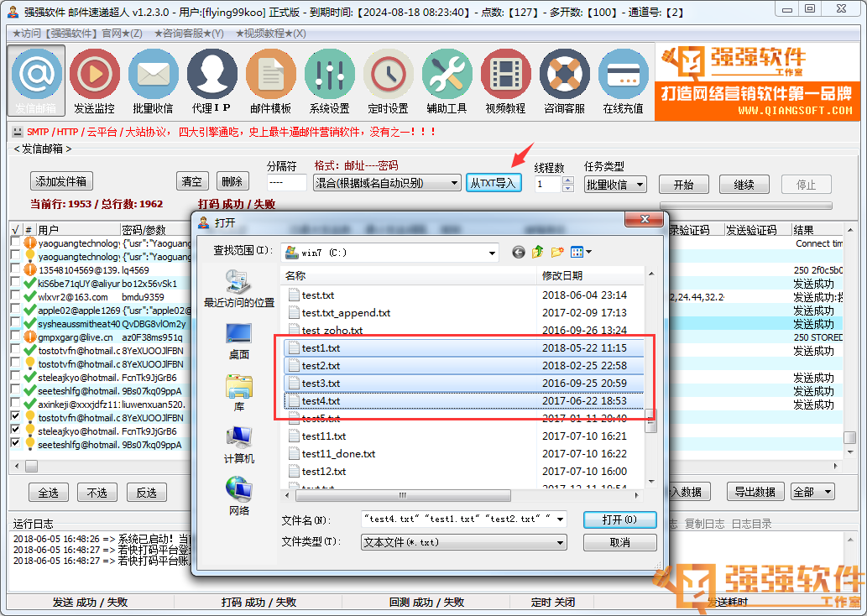Viewport: 867px width, 616px height.
Task: Go to 网络 network location
Action: [239, 497]
